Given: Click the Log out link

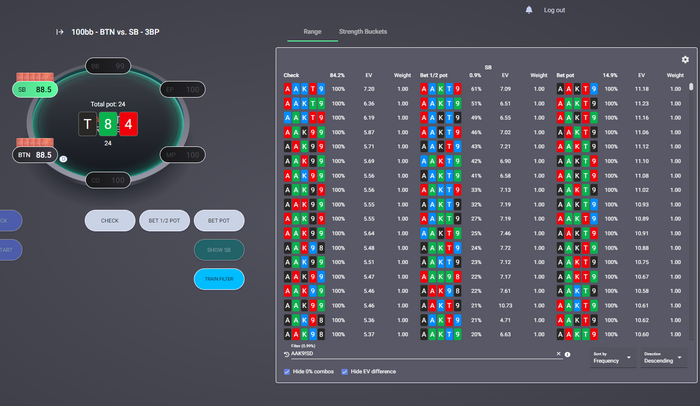Looking at the screenshot, I should click(554, 10).
